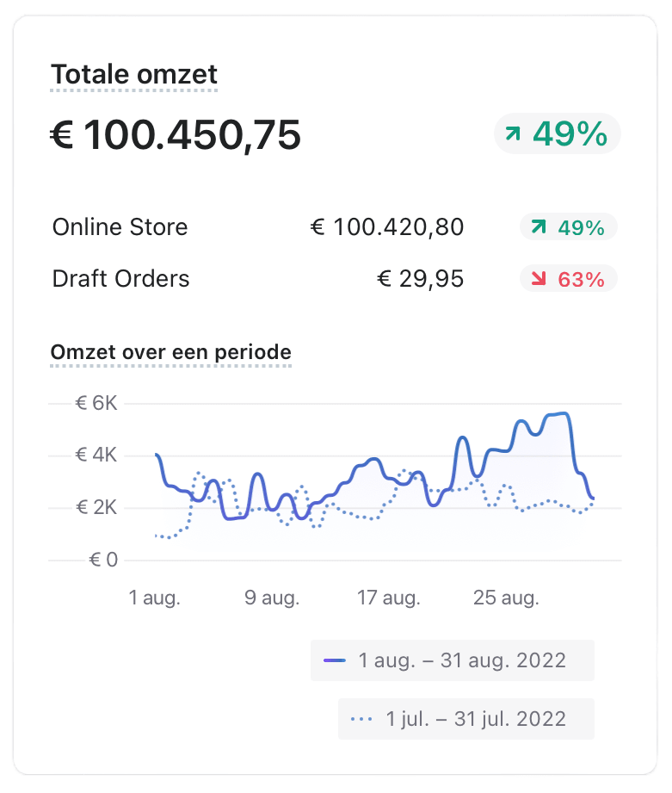Click the green up arrow for Online Store
Image resolution: width=672 pixels, height=793 pixels.
coord(539,226)
